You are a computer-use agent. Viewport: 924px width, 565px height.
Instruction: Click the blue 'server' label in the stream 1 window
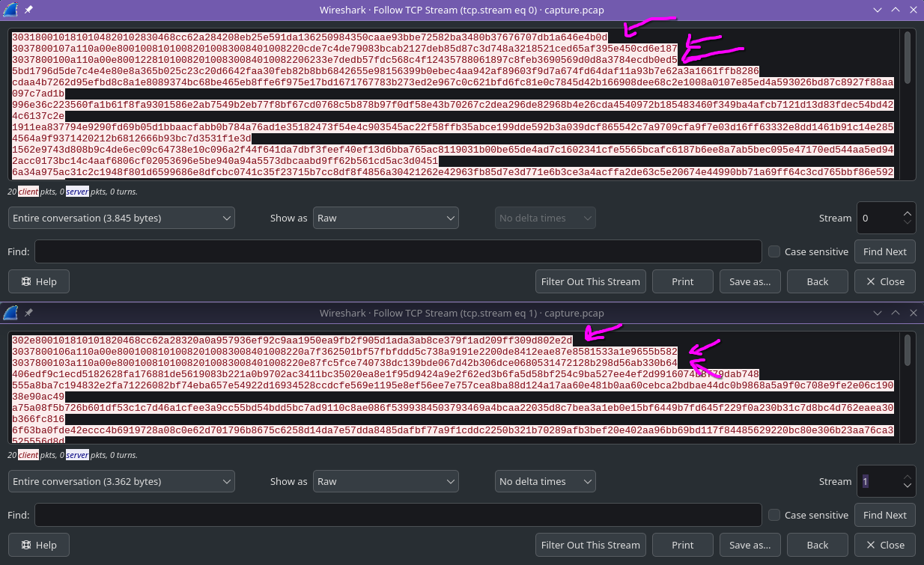click(78, 455)
